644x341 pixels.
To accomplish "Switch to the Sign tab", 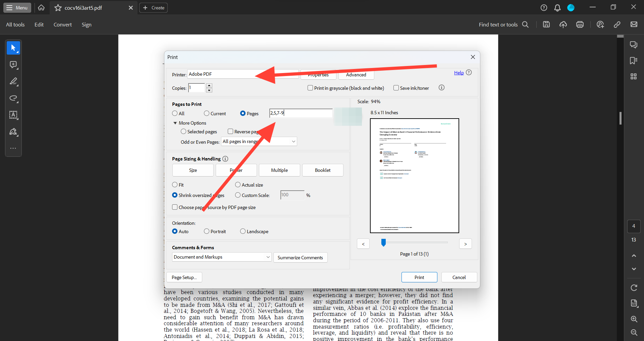I will (x=87, y=24).
